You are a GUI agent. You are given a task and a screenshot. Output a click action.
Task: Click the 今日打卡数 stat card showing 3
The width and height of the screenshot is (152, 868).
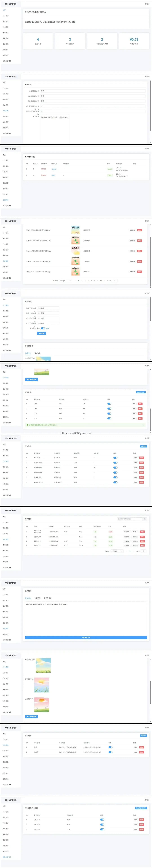point(70,41)
